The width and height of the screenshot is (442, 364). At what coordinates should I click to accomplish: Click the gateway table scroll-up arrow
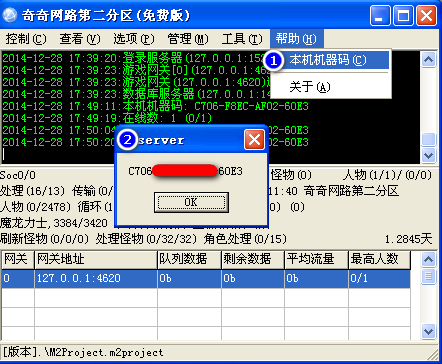[428, 259]
